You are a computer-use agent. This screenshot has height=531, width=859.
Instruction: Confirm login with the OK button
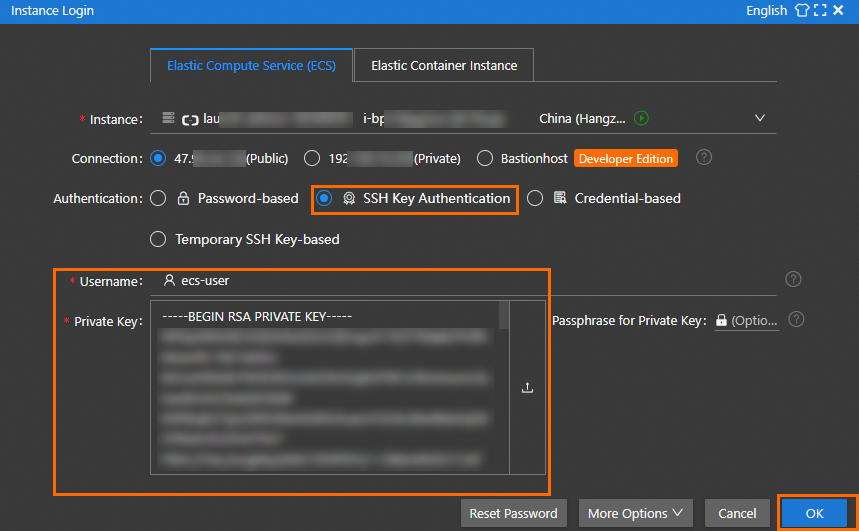click(x=815, y=513)
